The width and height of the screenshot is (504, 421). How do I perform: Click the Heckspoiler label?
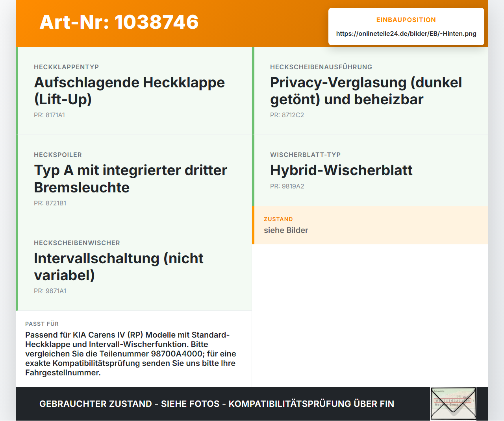tap(58, 155)
